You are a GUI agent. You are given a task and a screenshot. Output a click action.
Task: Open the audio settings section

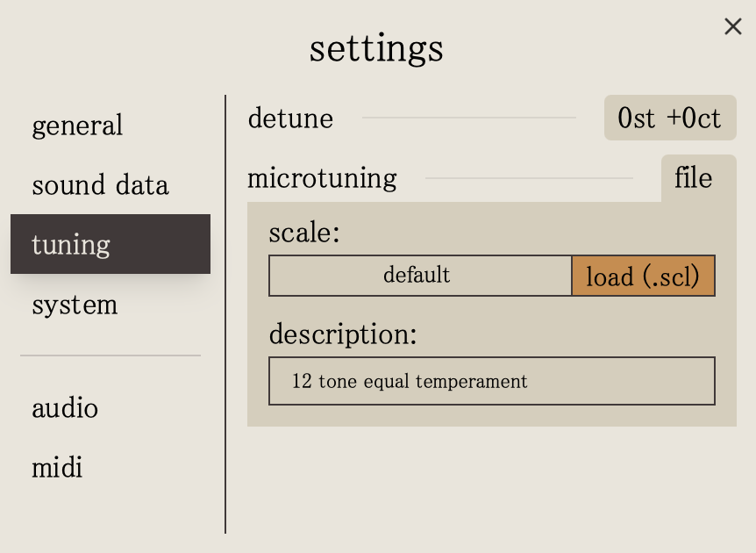[x=65, y=408]
